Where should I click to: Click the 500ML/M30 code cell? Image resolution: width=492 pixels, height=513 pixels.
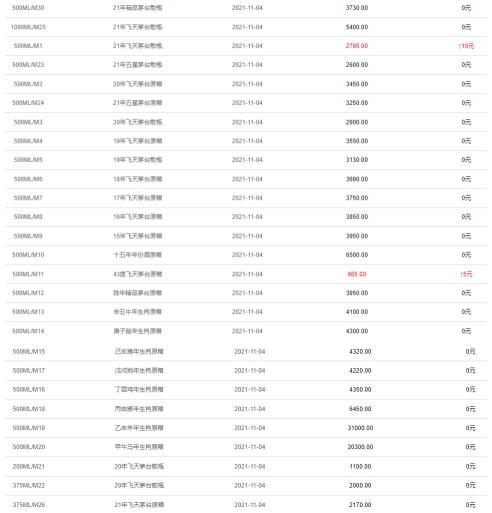pos(28,8)
